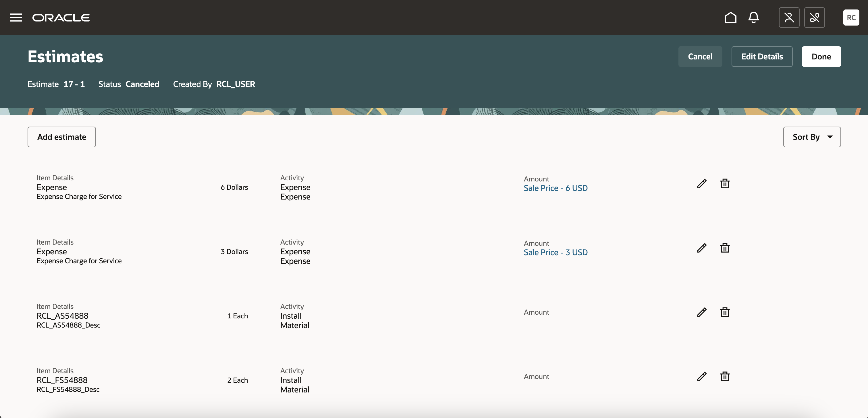The width and height of the screenshot is (868, 418).
Task: Click the Add estimate button
Action: 62,137
